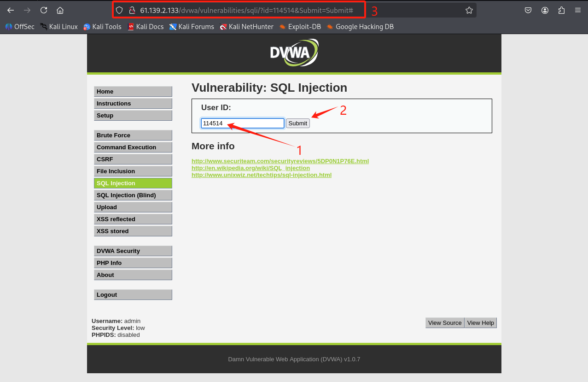Click the 'Vulnerability: SQL Injection' heading
The width and height of the screenshot is (588, 382).
[269, 88]
